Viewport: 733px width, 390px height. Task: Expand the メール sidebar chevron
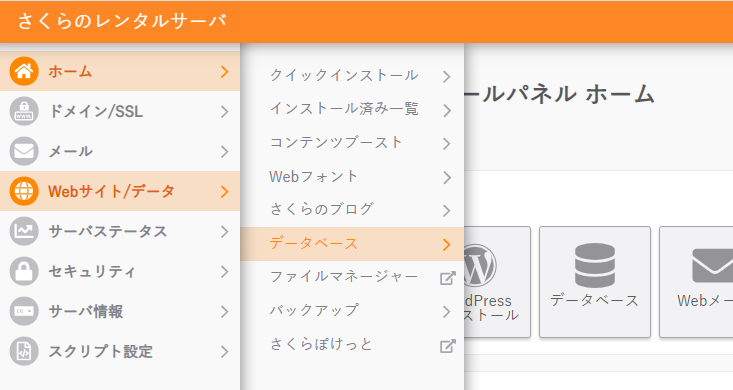click(224, 152)
